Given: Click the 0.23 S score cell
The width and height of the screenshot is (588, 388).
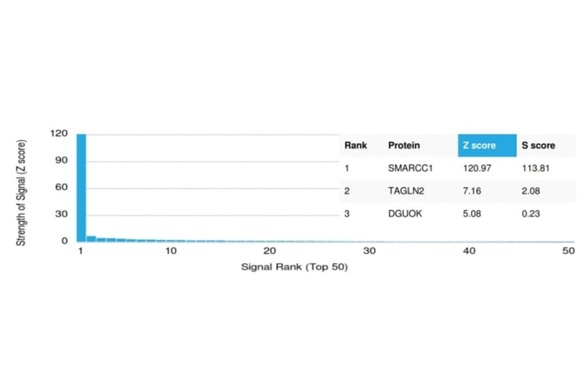Looking at the screenshot, I should pos(531,213).
